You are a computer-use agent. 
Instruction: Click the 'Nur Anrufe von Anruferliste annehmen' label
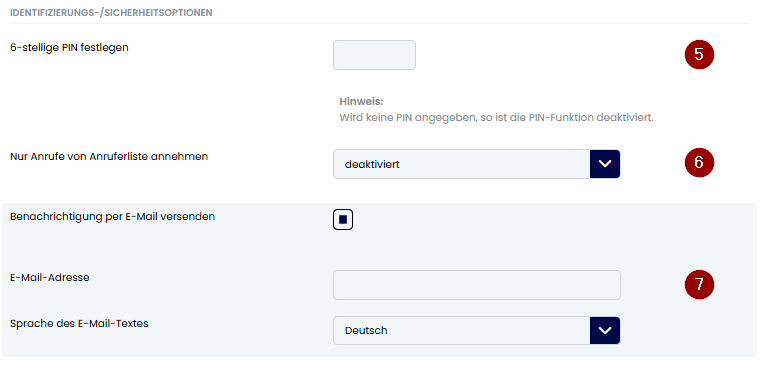pos(109,157)
